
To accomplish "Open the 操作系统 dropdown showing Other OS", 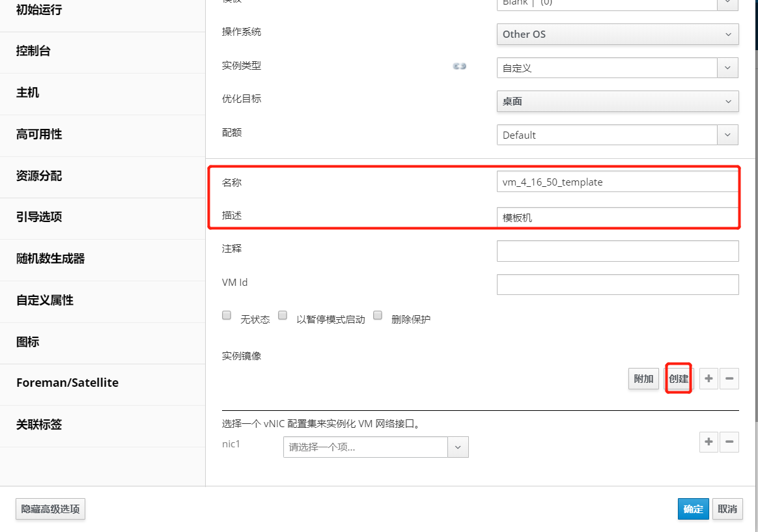I will click(x=617, y=35).
